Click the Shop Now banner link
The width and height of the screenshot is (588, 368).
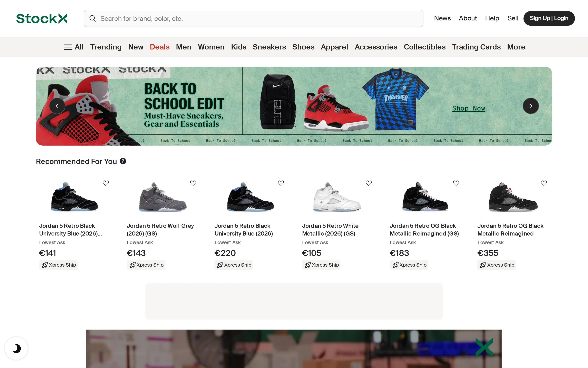pos(468,108)
